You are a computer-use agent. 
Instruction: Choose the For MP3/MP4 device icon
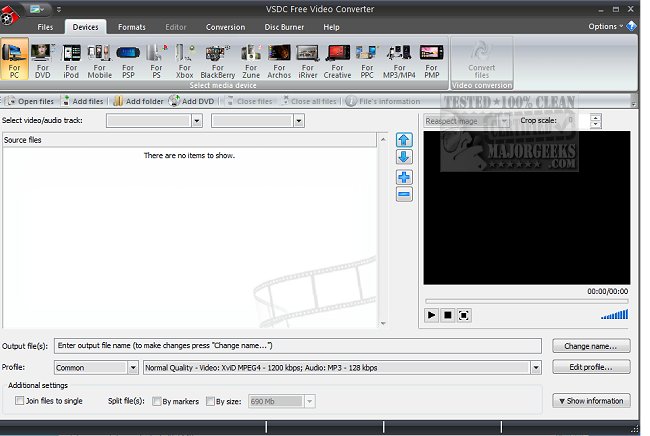pyautogui.click(x=399, y=61)
